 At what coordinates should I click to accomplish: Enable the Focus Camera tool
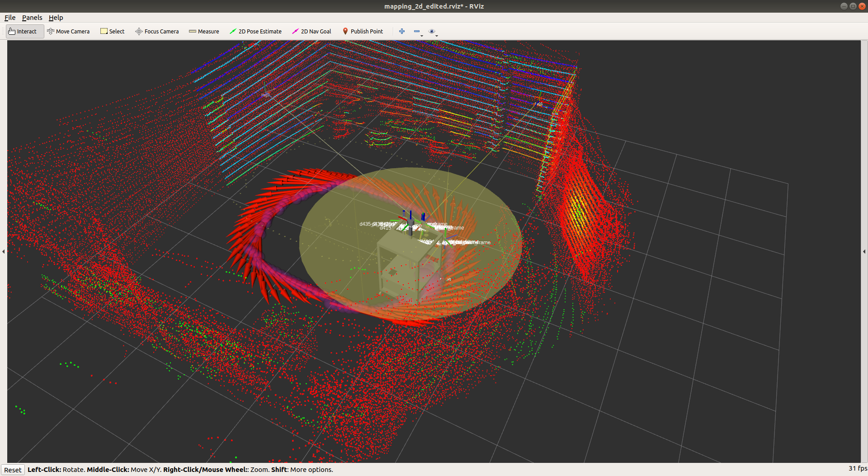[157, 31]
